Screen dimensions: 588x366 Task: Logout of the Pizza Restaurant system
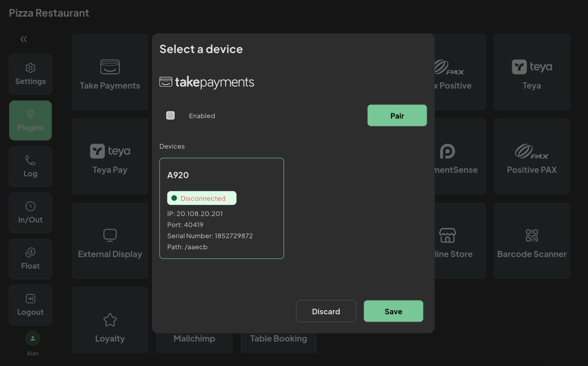click(30, 305)
